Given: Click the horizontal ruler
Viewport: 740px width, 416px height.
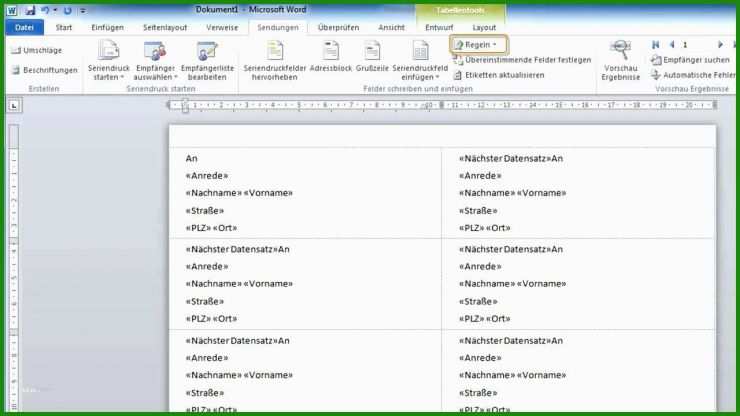Looking at the screenshot, I should [x=442, y=105].
